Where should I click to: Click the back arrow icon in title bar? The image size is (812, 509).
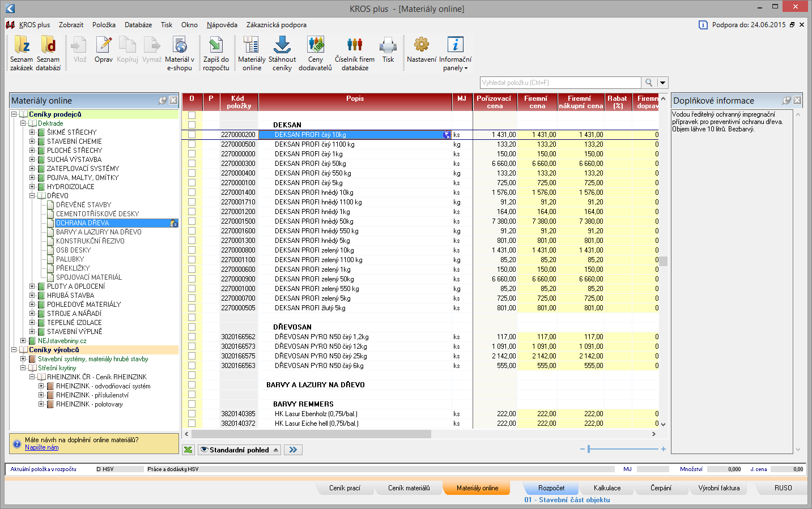pos(10,8)
